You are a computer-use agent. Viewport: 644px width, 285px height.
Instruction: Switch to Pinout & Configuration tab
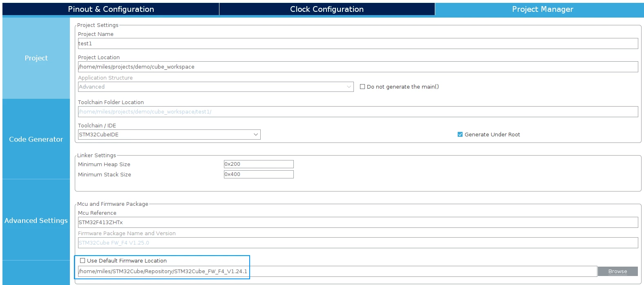tap(111, 9)
